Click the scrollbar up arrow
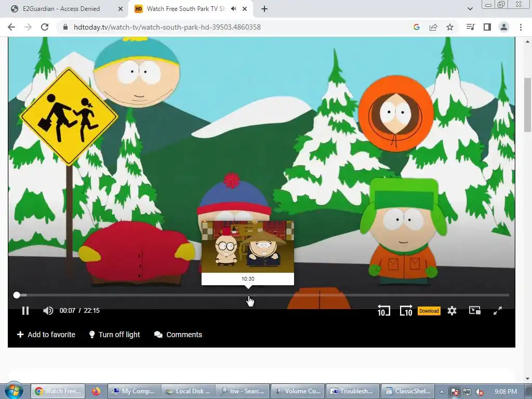The width and height of the screenshot is (532, 399). point(527,42)
